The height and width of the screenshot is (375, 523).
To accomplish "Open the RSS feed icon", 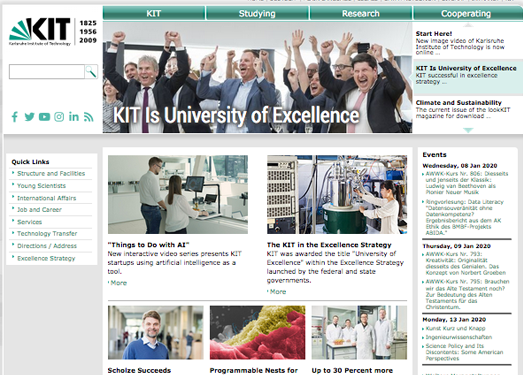I will click(x=88, y=117).
